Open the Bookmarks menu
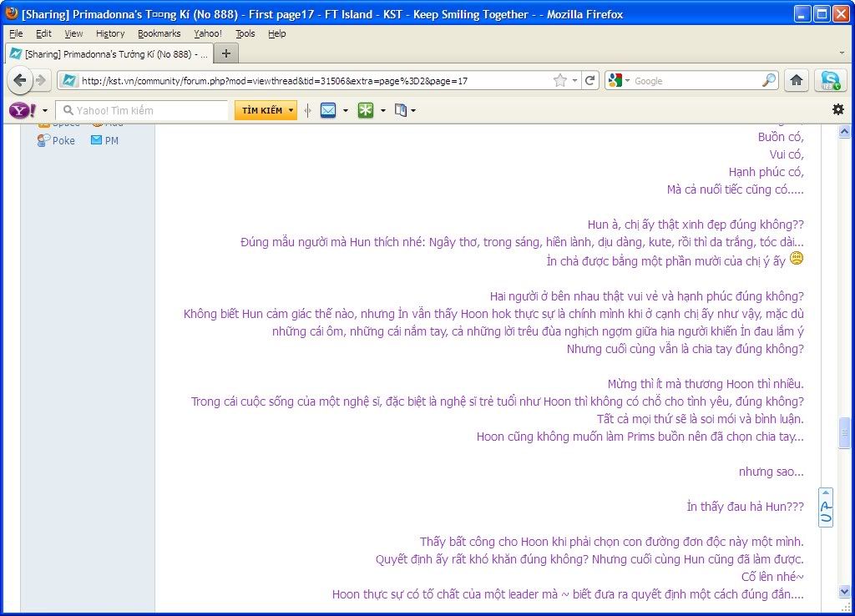The image size is (855, 616). [159, 33]
